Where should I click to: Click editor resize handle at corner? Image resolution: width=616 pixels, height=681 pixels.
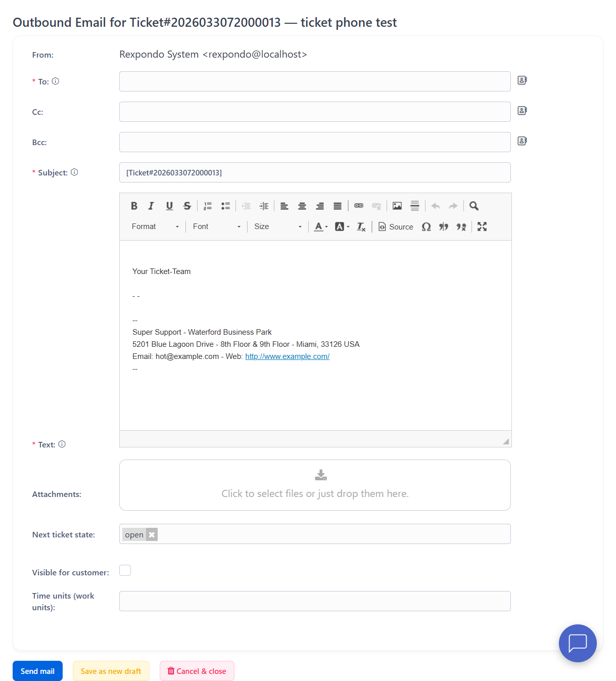(x=506, y=441)
